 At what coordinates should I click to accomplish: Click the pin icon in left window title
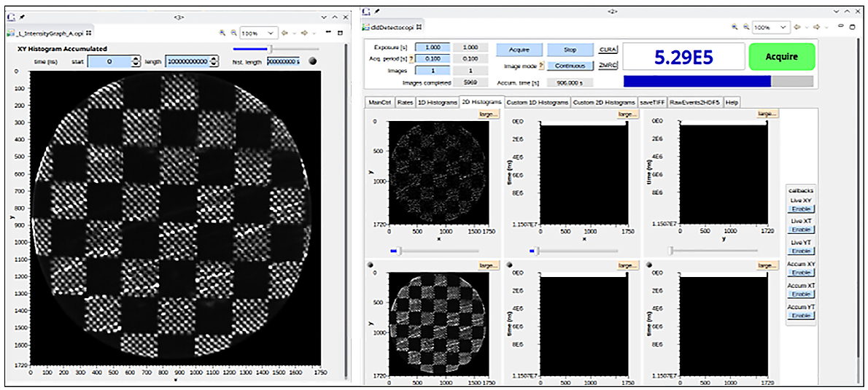[x=22, y=16]
